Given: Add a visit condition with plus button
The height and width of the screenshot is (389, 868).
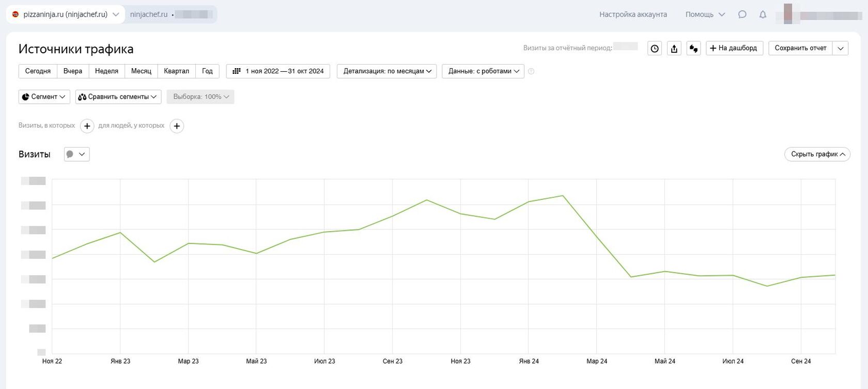Looking at the screenshot, I should (87, 126).
